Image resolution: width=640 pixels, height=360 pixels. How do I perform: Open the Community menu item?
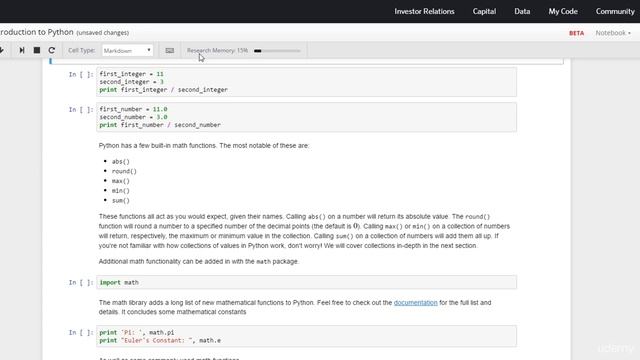point(615,11)
